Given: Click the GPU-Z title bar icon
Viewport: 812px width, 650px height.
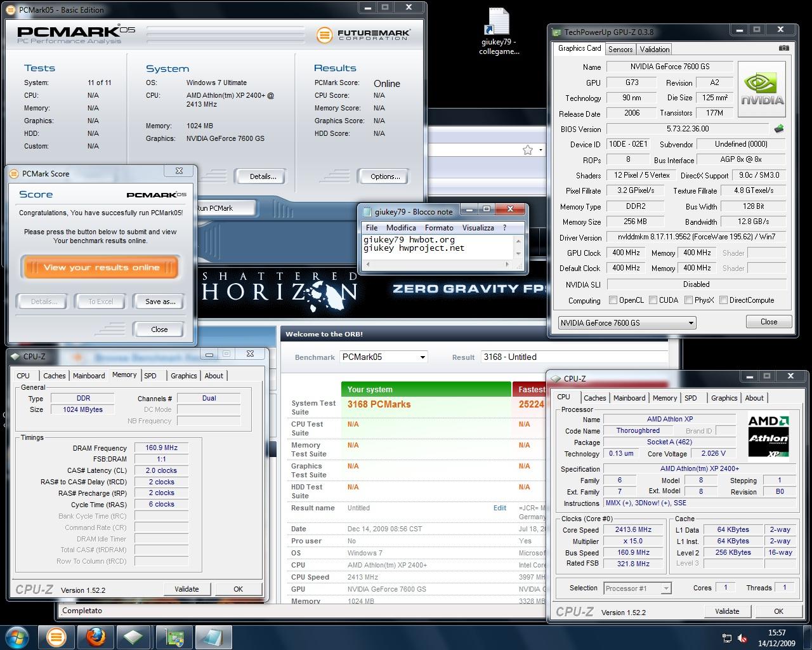Looking at the screenshot, I should click(x=556, y=32).
